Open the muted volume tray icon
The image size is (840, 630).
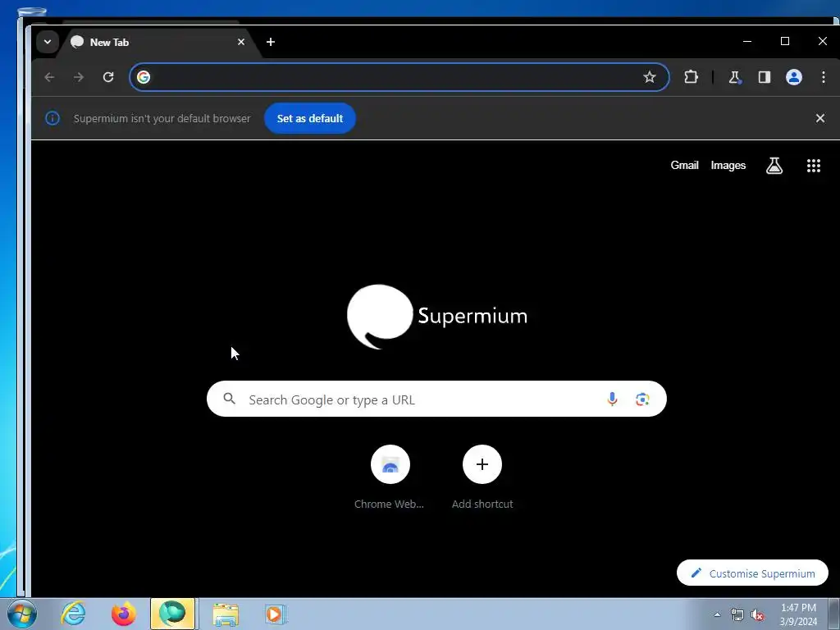[x=757, y=615]
